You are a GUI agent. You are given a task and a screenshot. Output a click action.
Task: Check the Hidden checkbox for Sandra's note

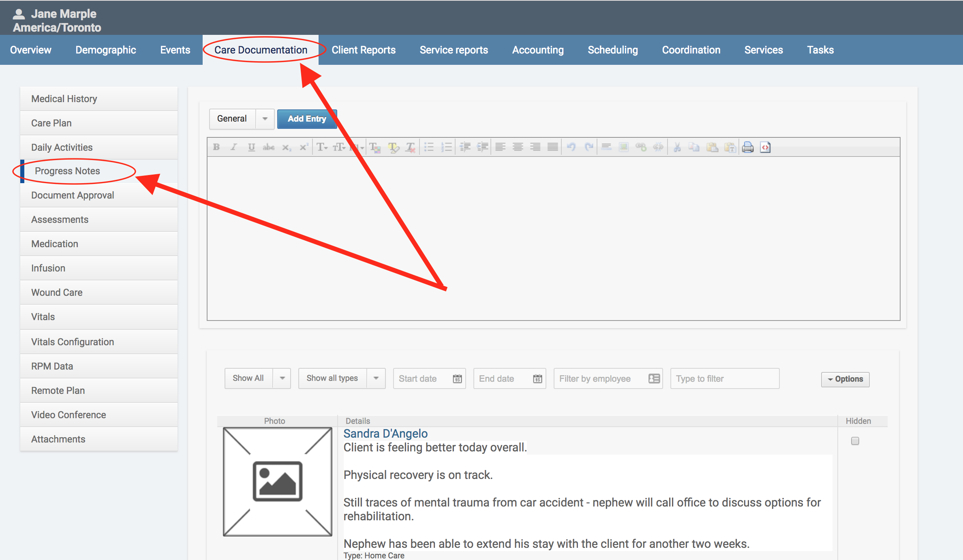pyautogui.click(x=855, y=441)
